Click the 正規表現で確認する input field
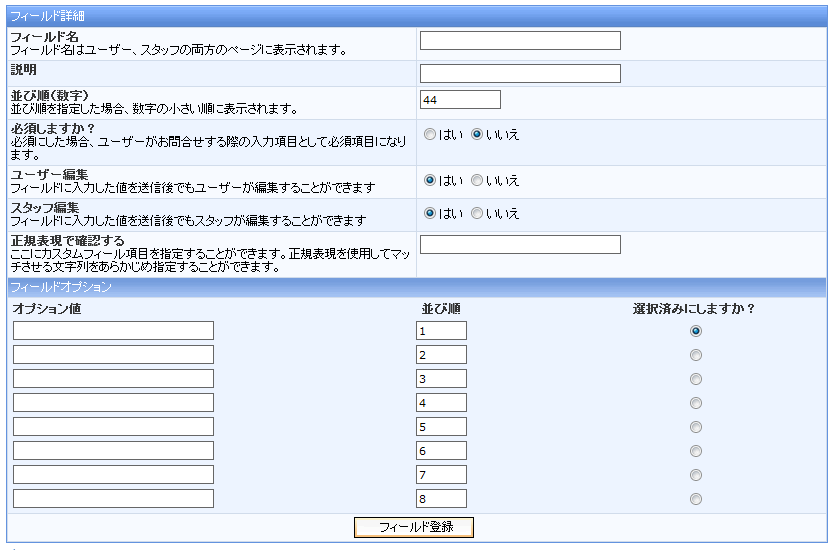 [x=520, y=244]
